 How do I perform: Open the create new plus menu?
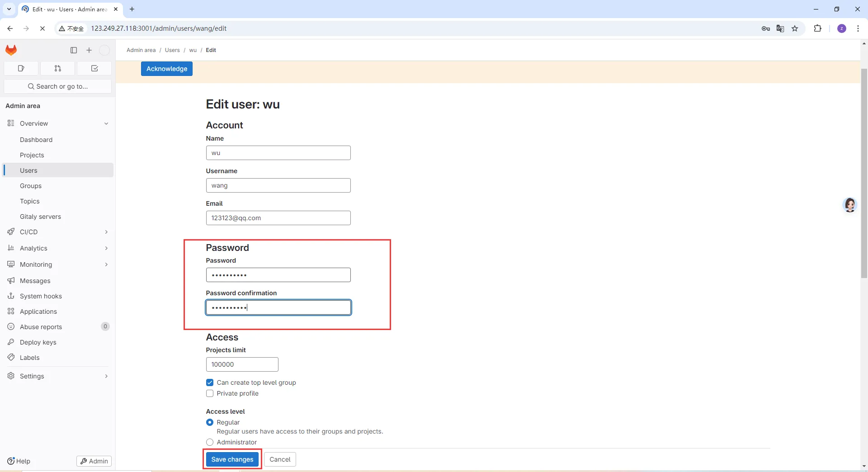point(89,50)
